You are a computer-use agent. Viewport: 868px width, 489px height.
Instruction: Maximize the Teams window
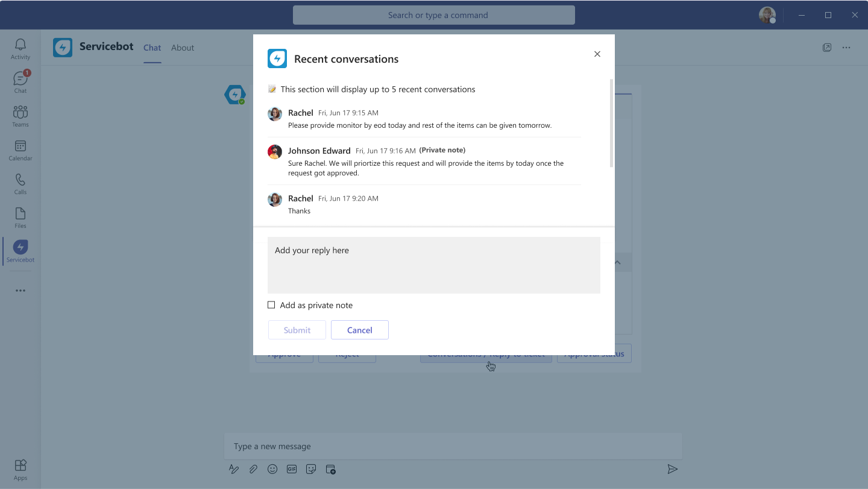(x=828, y=15)
